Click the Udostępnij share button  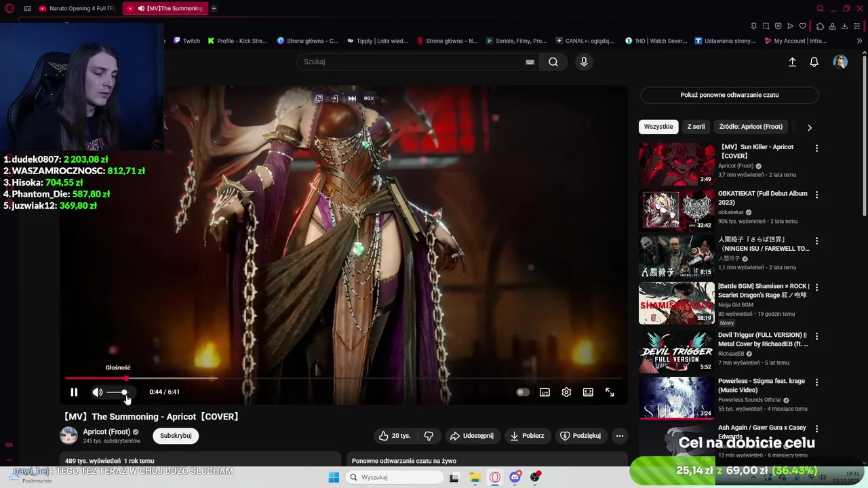click(472, 436)
